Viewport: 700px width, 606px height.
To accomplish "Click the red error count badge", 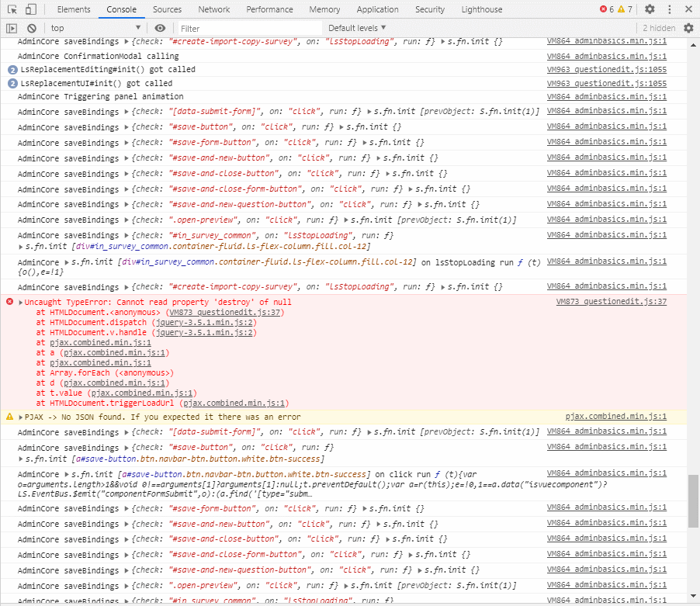I will point(606,9).
